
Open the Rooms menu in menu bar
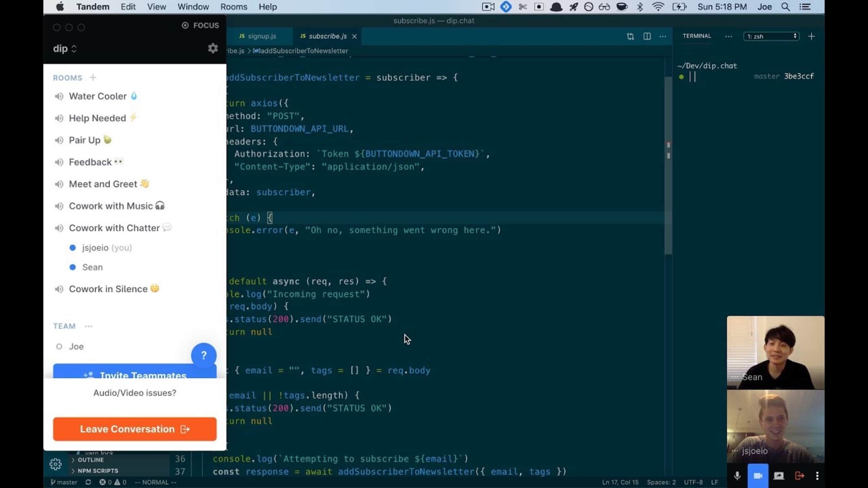click(x=234, y=7)
